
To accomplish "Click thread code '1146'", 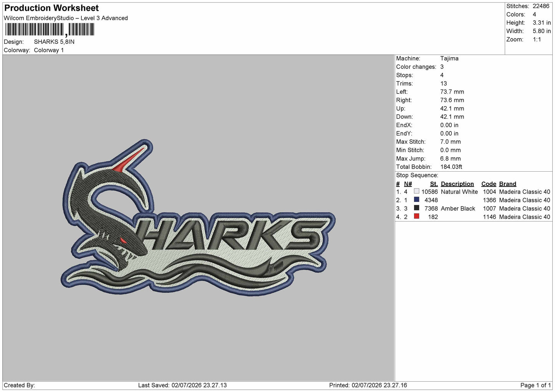I will 489,217.
